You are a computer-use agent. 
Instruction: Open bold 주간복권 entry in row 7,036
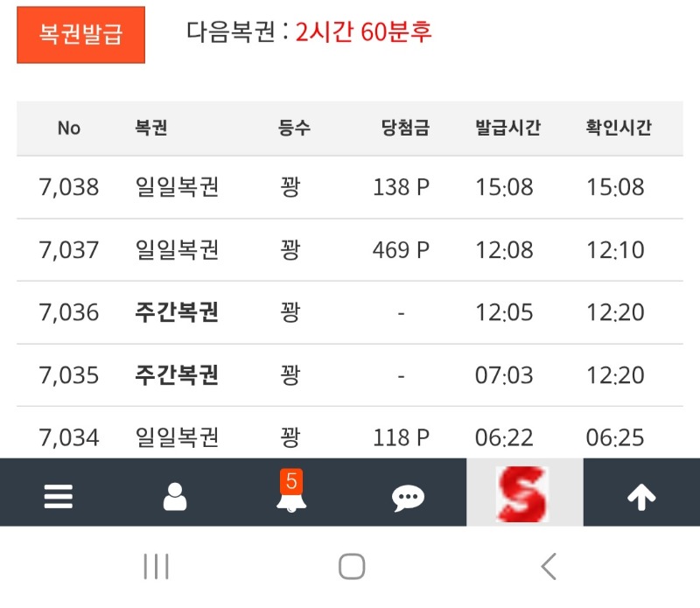[x=177, y=312]
